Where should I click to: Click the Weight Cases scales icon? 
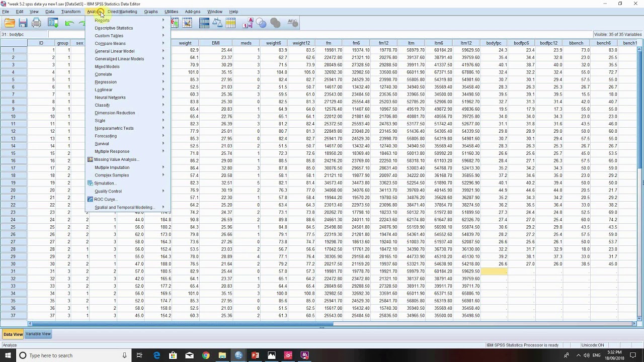(217, 23)
